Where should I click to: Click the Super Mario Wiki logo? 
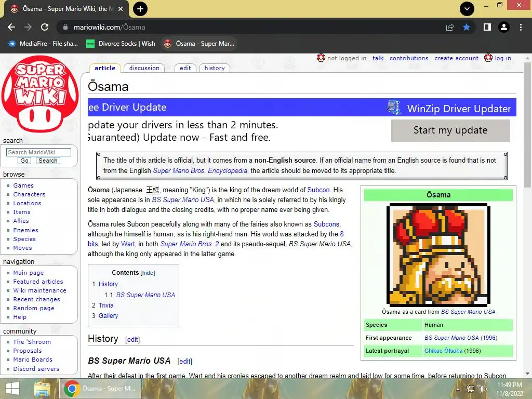click(x=40, y=94)
